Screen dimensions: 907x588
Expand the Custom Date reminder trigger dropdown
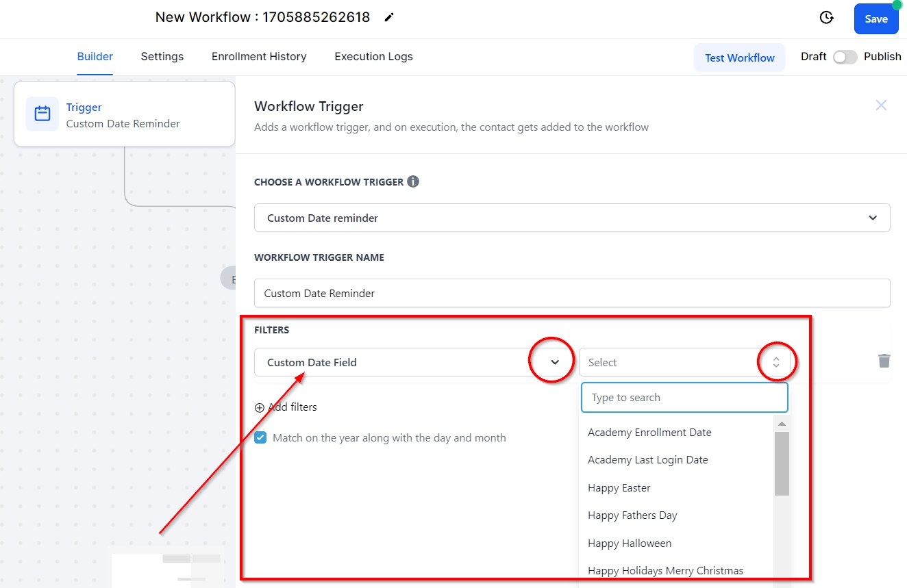point(872,218)
